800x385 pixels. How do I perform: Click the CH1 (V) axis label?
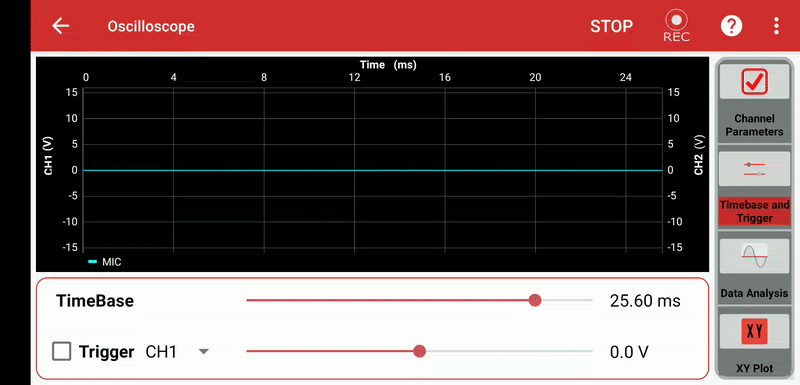[49, 156]
